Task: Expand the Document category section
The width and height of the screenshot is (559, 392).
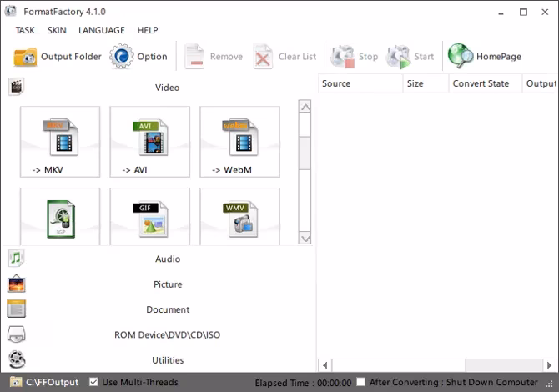Action: 167,309
